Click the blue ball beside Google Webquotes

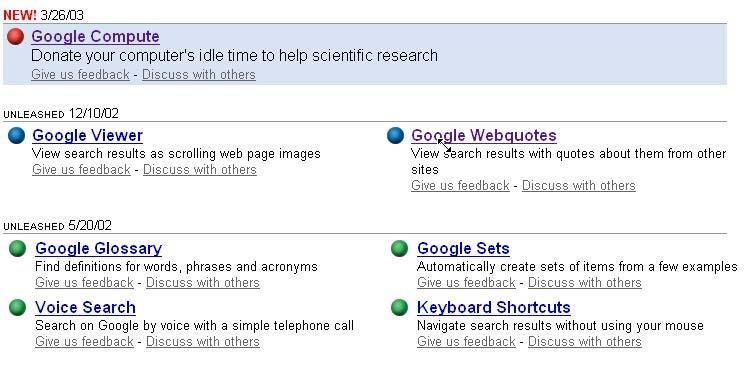[396, 136]
